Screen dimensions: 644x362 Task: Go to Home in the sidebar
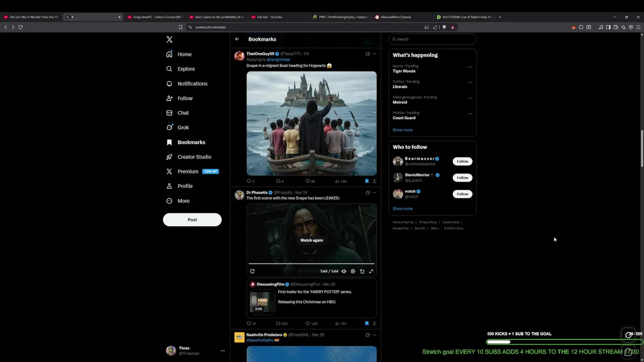click(179, 54)
